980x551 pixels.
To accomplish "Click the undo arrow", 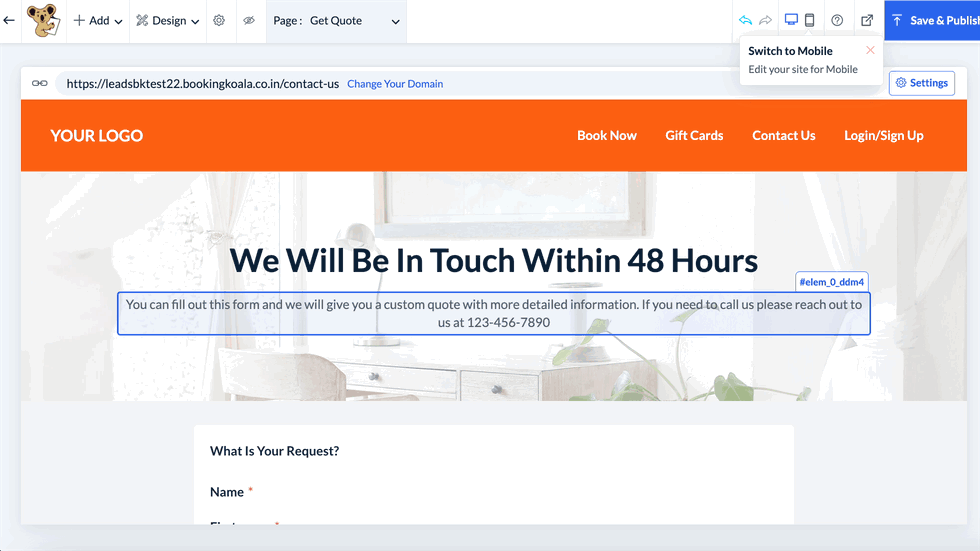I will (745, 21).
